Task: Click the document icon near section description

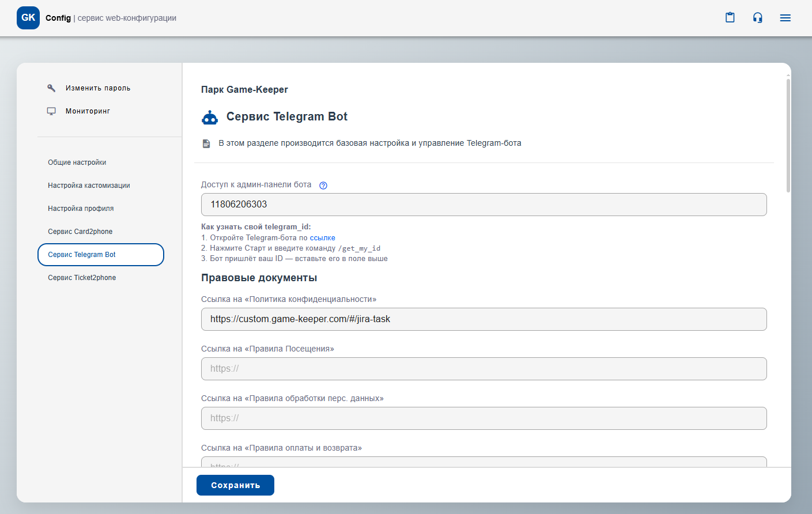Action: click(x=206, y=143)
